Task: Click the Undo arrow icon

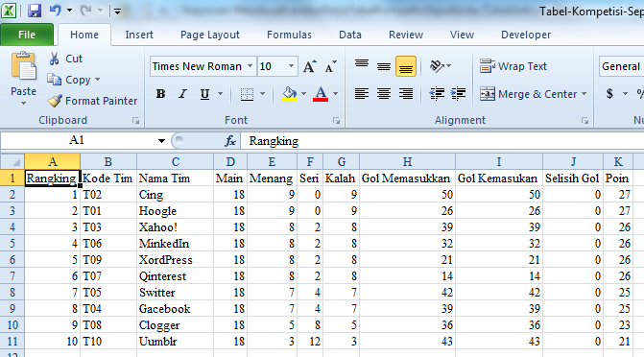Action: point(55,10)
